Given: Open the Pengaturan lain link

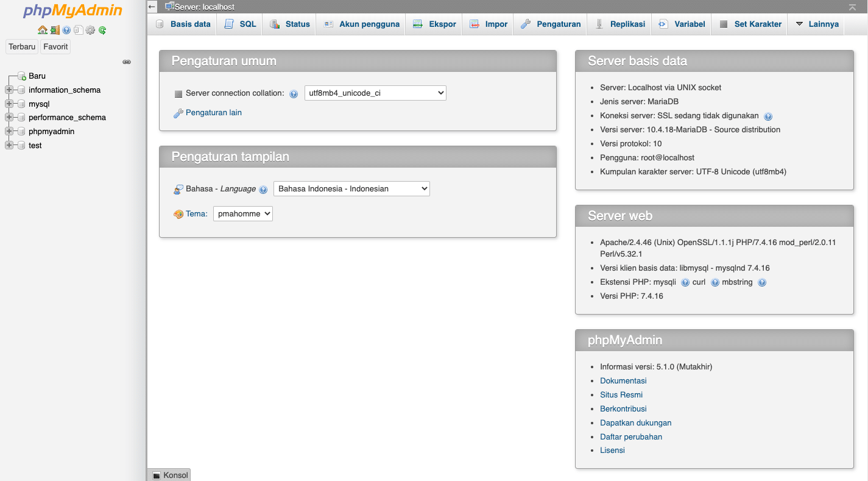Looking at the screenshot, I should point(214,113).
